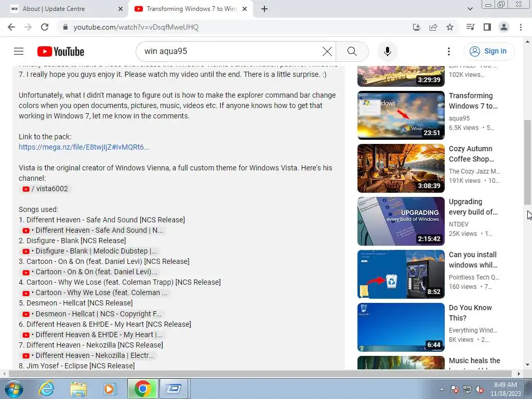Click Upgrading every build of title text
This screenshot has width=532, height=399.
473,207
